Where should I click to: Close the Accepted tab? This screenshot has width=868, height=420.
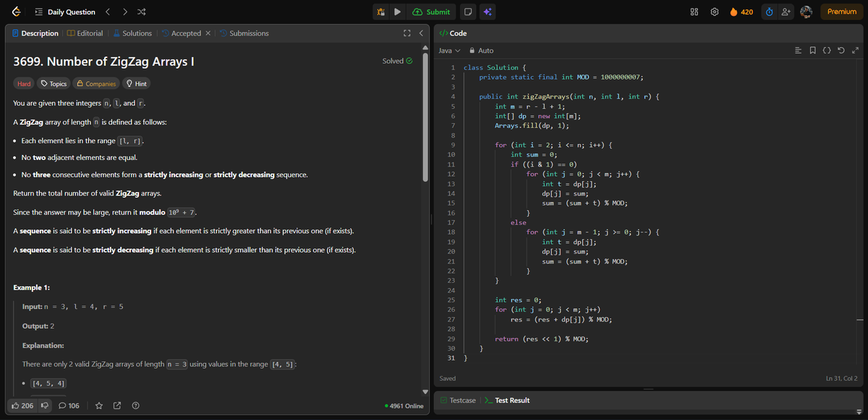point(208,33)
